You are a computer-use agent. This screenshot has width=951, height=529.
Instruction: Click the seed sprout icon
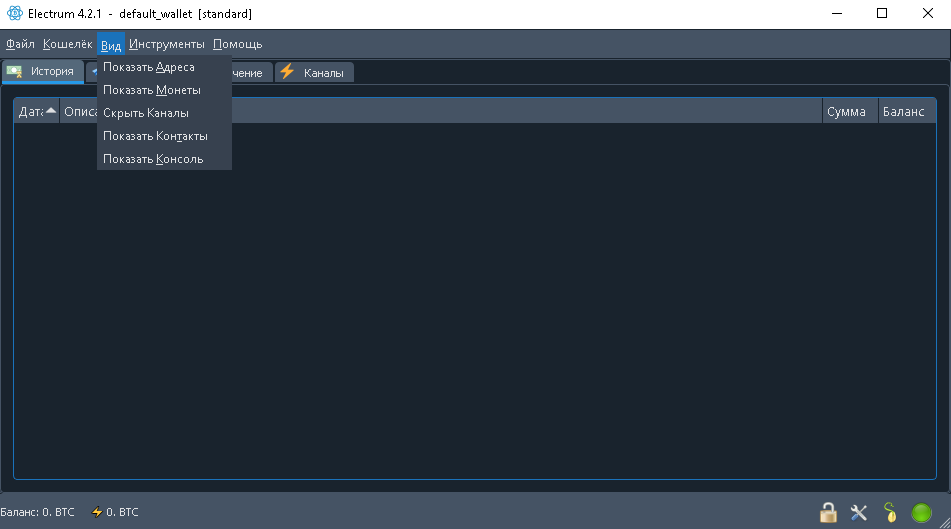pos(890,513)
